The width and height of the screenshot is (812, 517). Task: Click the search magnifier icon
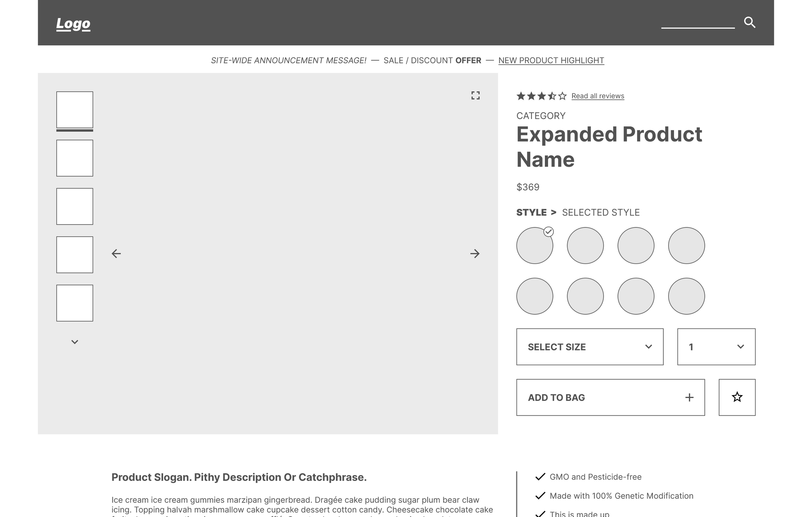point(749,22)
